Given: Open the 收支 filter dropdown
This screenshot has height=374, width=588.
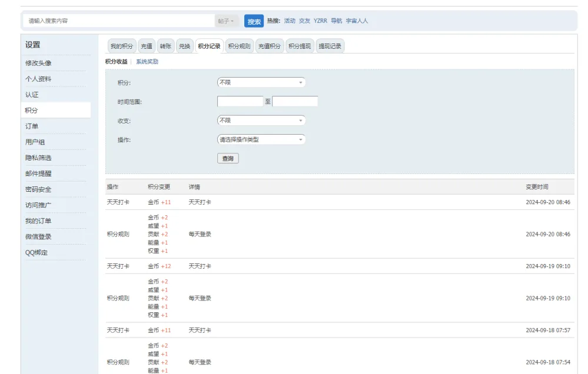Looking at the screenshot, I should coord(261,120).
